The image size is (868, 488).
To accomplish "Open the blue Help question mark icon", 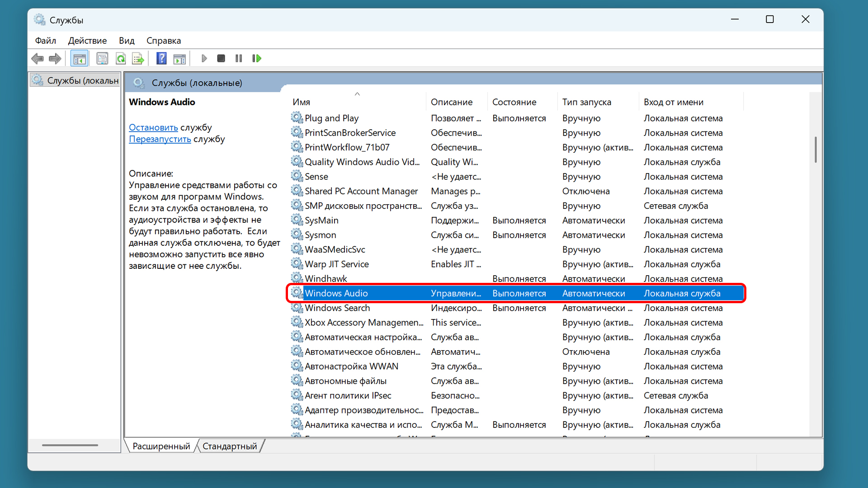I will click(161, 58).
